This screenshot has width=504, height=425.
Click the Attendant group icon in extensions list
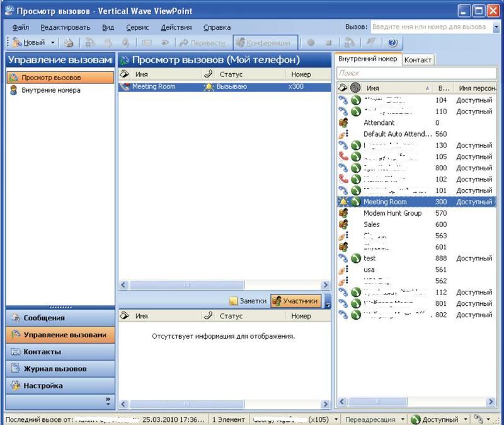[343, 123]
